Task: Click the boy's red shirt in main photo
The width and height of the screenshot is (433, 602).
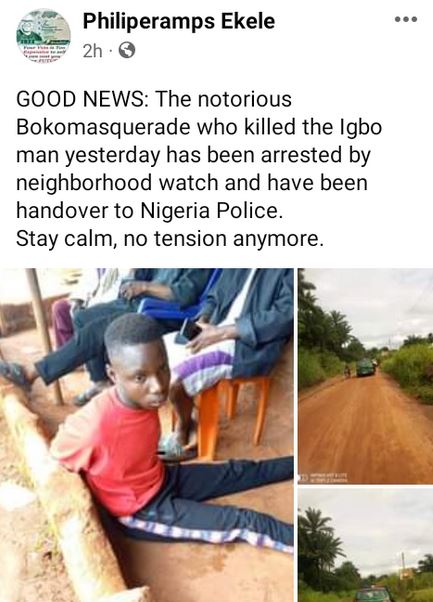Action: pyautogui.click(x=111, y=451)
